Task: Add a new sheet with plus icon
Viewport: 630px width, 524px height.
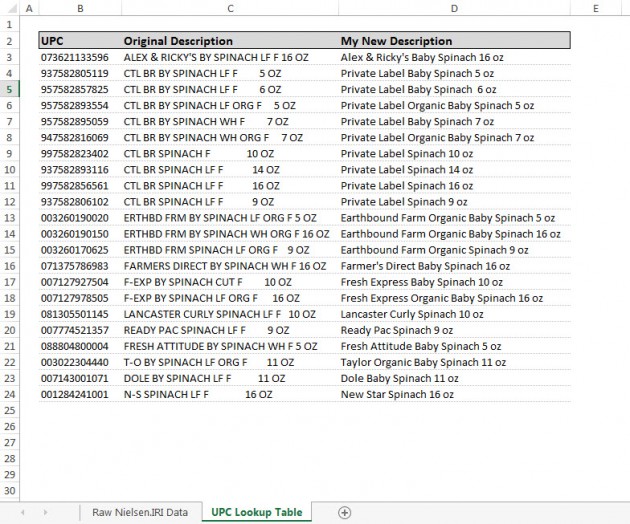Action: tap(344, 512)
